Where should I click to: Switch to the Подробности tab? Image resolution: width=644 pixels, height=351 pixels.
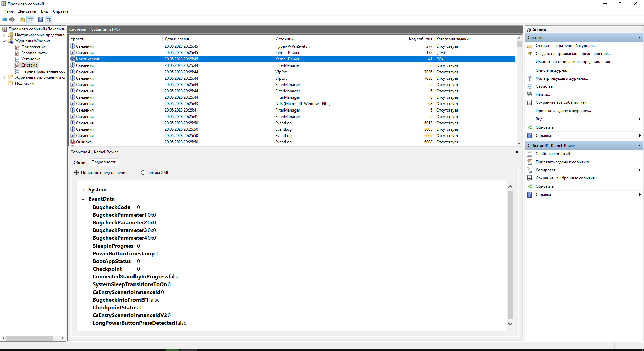(104, 162)
